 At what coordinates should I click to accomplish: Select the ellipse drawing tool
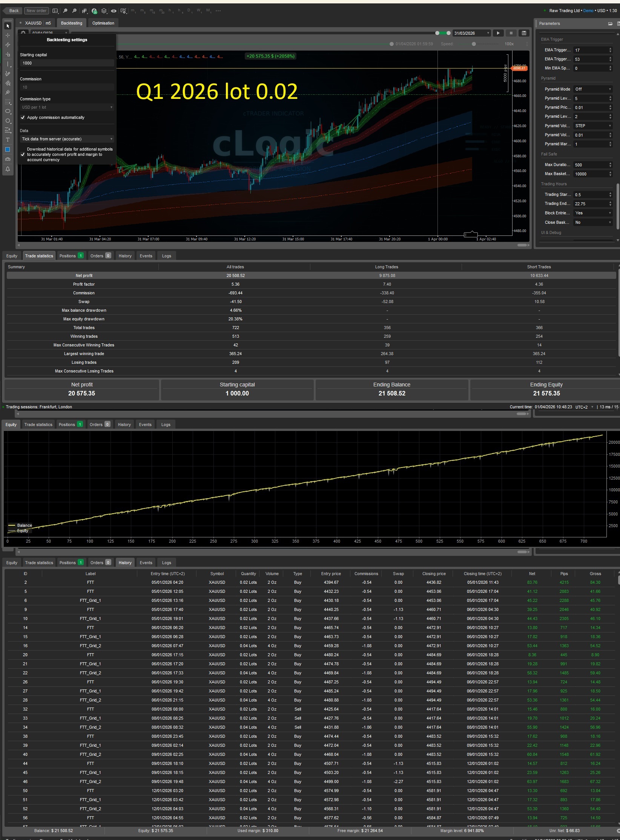click(8, 111)
